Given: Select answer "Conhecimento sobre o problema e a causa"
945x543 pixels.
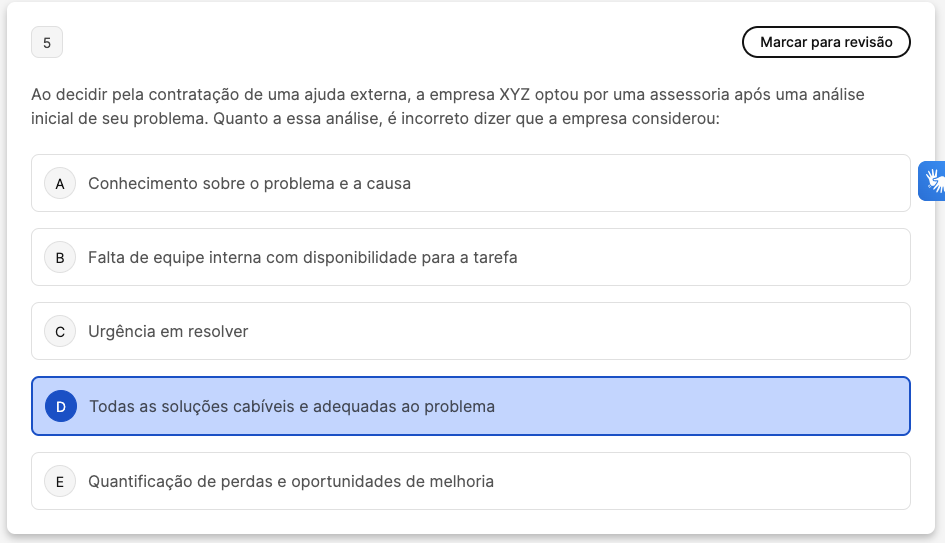Looking at the screenshot, I should 249,184.
